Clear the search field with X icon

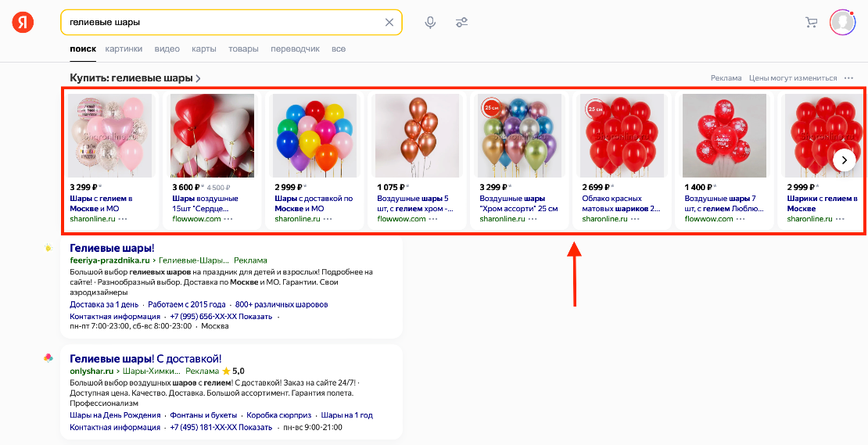pyautogui.click(x=389, y=23)
